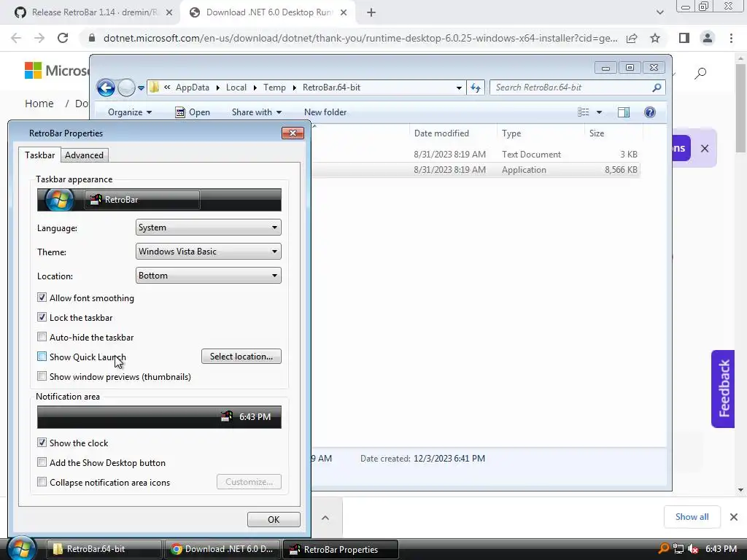Click the RetroBar.64-bit taskbar button
The image size is (747, 560).
coord(104,549)
